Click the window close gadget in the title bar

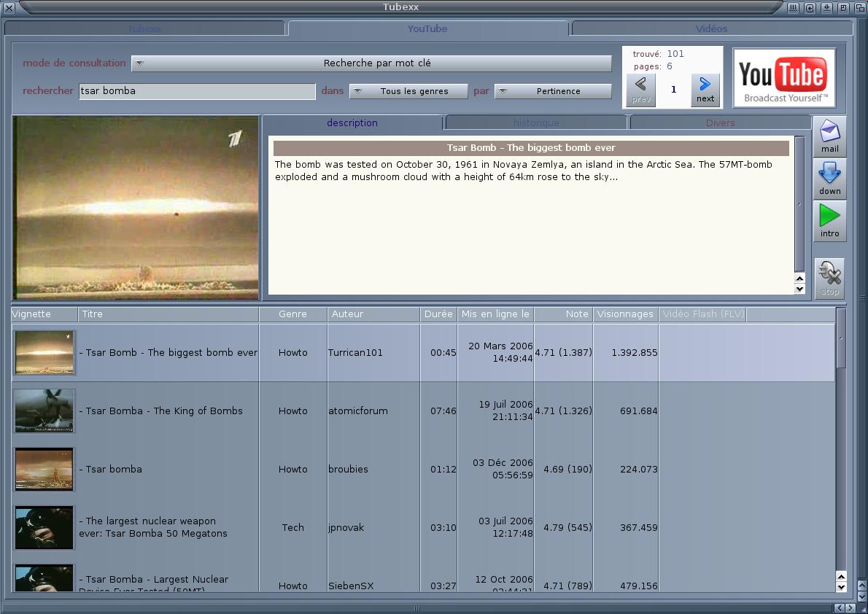click(x=9, y=8)
